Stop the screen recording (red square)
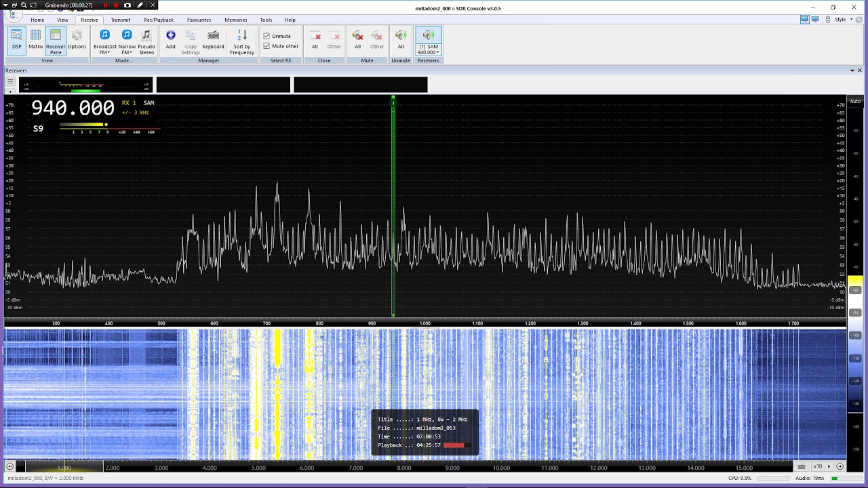Viewport: 868px width, 488px height. click(116, 5)
